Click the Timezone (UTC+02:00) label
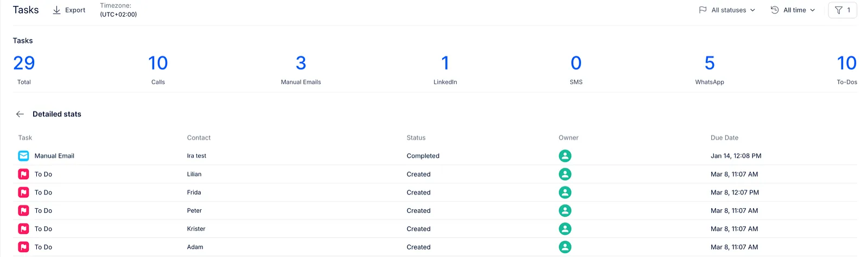This screenshot has width=868, height=257. tap(118, 10)
